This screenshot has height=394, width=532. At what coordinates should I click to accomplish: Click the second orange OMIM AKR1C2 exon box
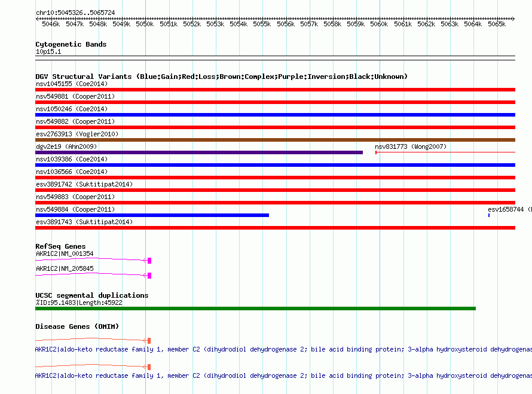[x=149, y=367]
